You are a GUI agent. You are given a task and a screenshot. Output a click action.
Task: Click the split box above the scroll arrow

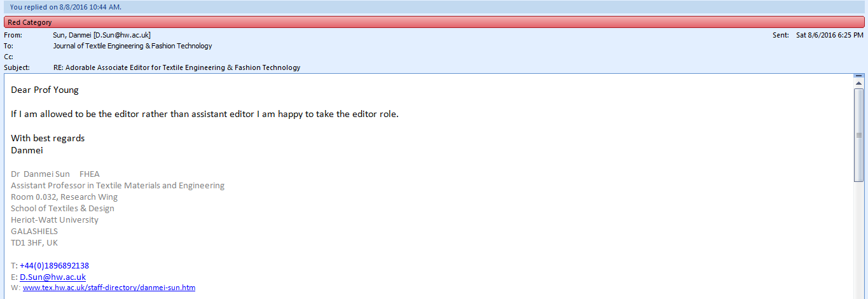pyautogui.click(x=858, y=76)
